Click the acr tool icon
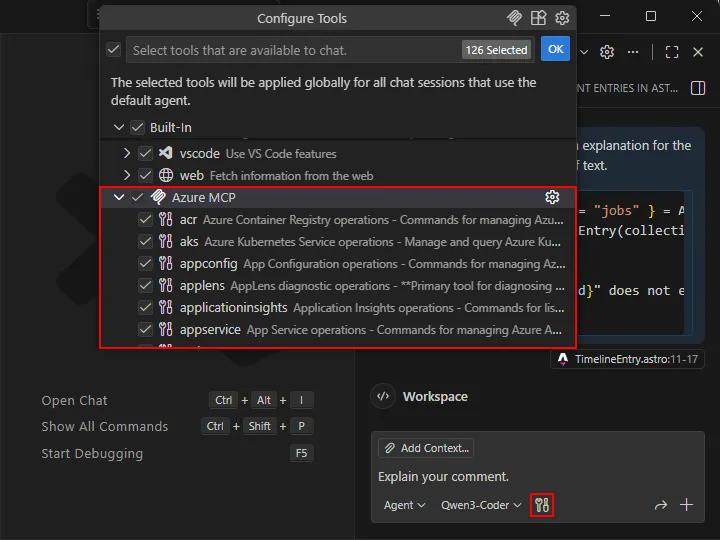The image size is (720, 540). pyautogui.click(x=166, y=219)
